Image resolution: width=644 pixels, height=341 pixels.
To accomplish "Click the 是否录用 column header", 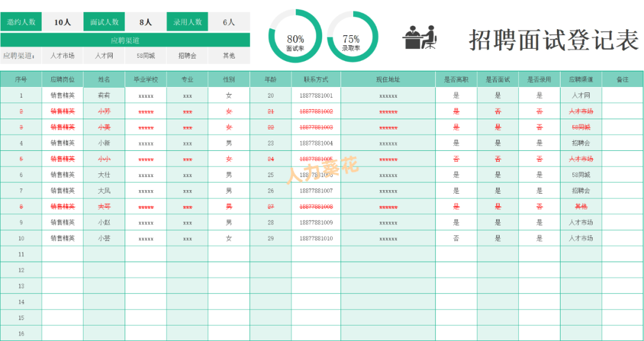I will point(539,80).
